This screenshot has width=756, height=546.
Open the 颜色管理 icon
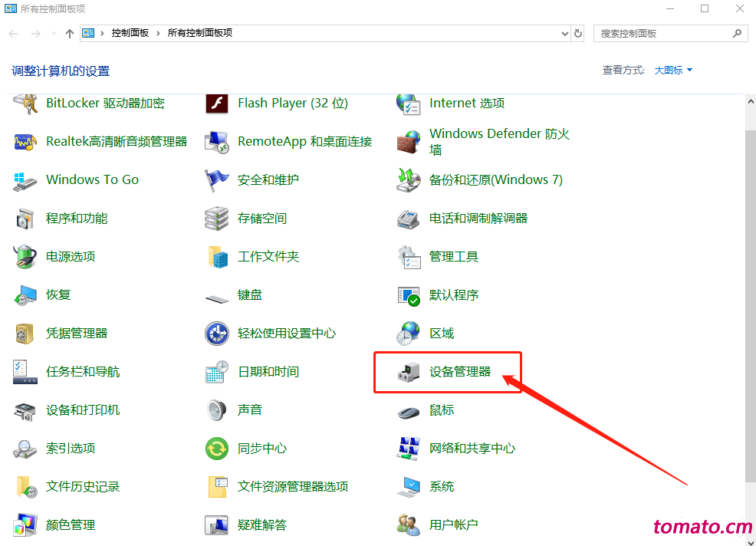(x=25, y=525)
